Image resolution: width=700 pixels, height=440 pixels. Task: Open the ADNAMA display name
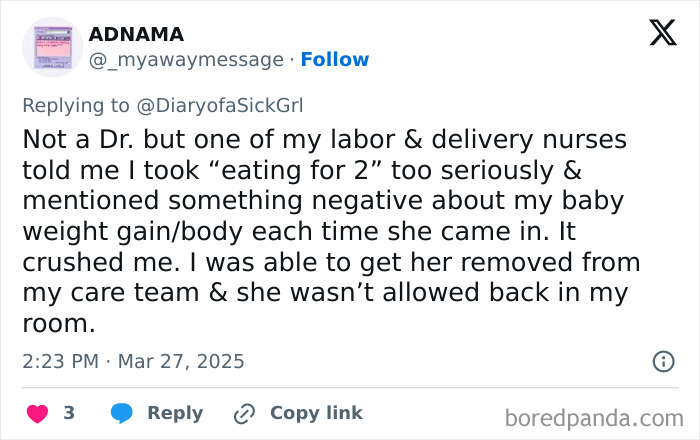point(136,34)
